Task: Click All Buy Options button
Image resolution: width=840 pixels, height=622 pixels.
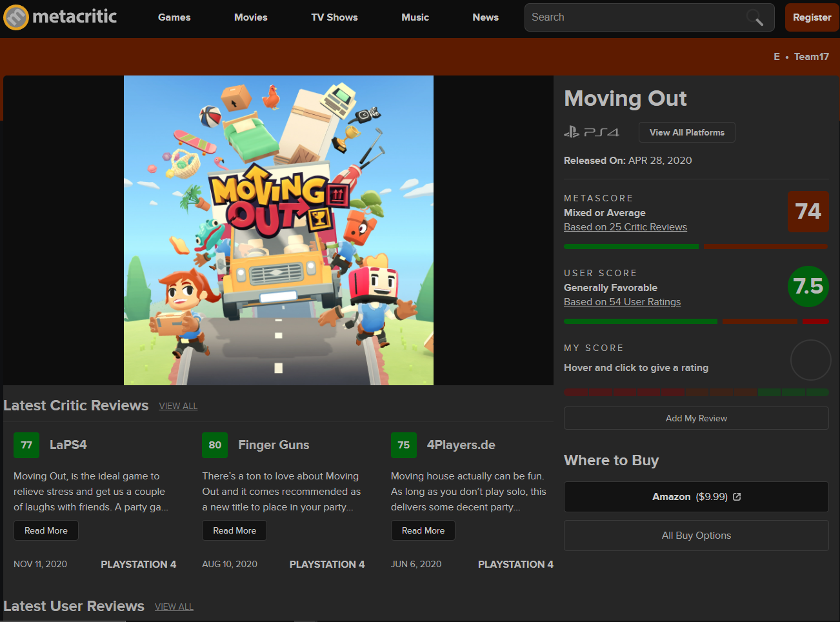Action: click(x=696, y=536)
